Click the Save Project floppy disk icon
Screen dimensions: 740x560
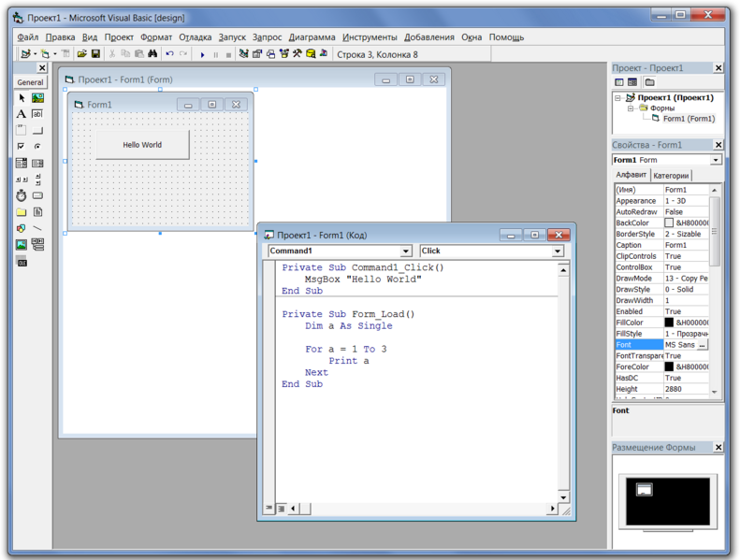coord(95,54)
